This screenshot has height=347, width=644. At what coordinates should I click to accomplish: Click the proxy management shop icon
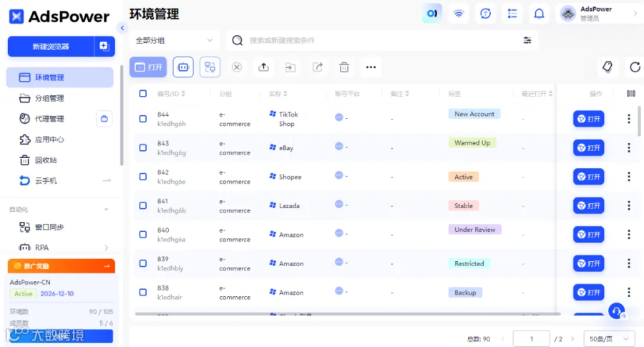tap(104, 119)
